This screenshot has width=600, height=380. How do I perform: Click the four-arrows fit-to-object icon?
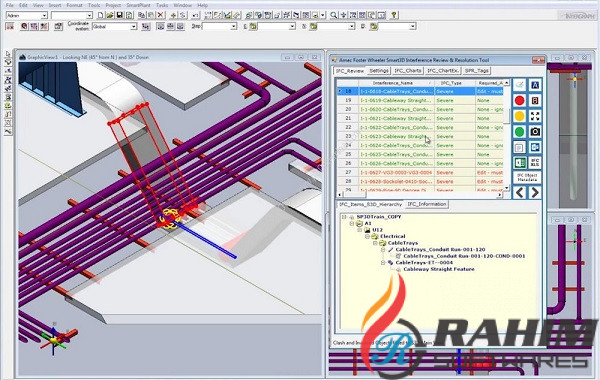click(535, 116)
